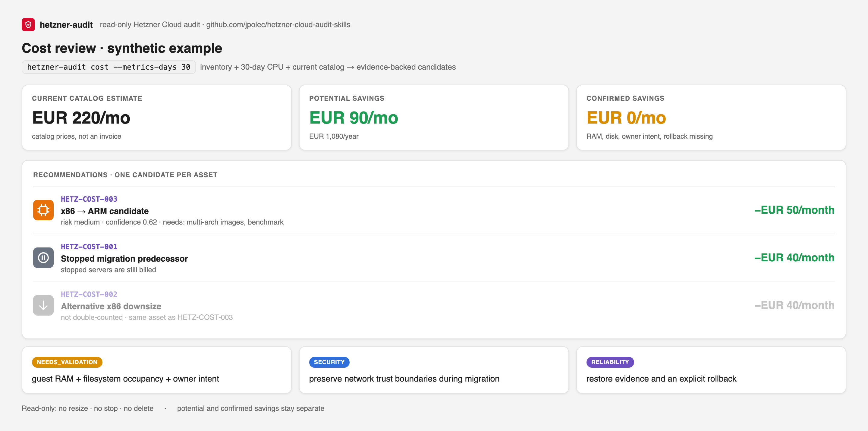The image size is (868, 431).
Task: Click the 'x86 → ARM candidate' title
Action: click(105, 211)
